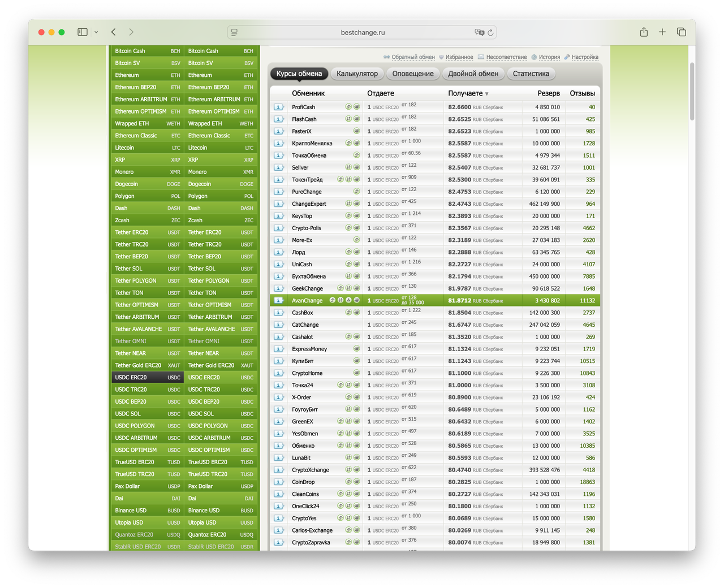Viewport: 724px width, 588px height.
Task: Open the Избранное link
Action: (x=459, y=57)
